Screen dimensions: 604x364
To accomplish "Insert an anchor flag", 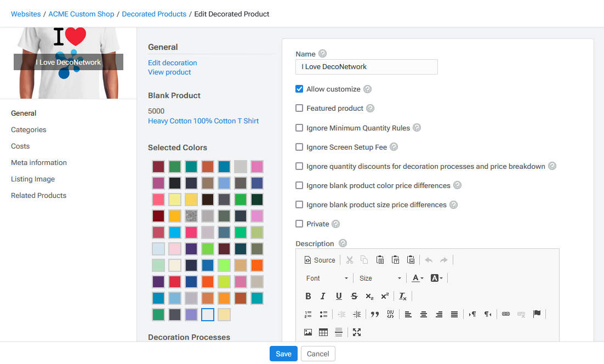I will pyautogui.click(x=537, y=314).
